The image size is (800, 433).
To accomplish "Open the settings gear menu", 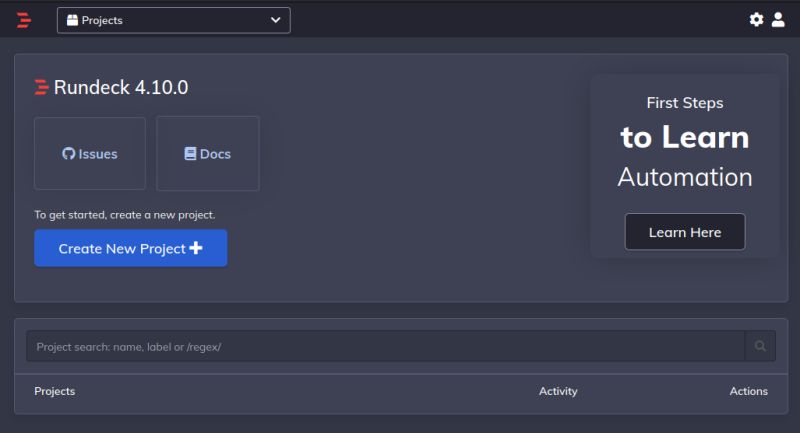I will pos(756,19).
